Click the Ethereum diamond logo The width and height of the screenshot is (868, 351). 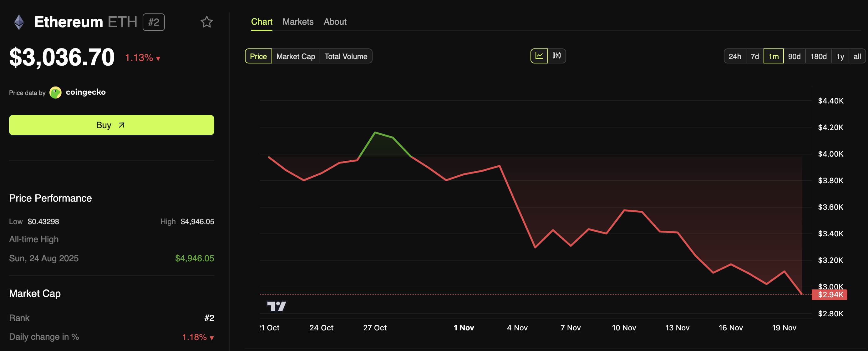pos(19,22)
